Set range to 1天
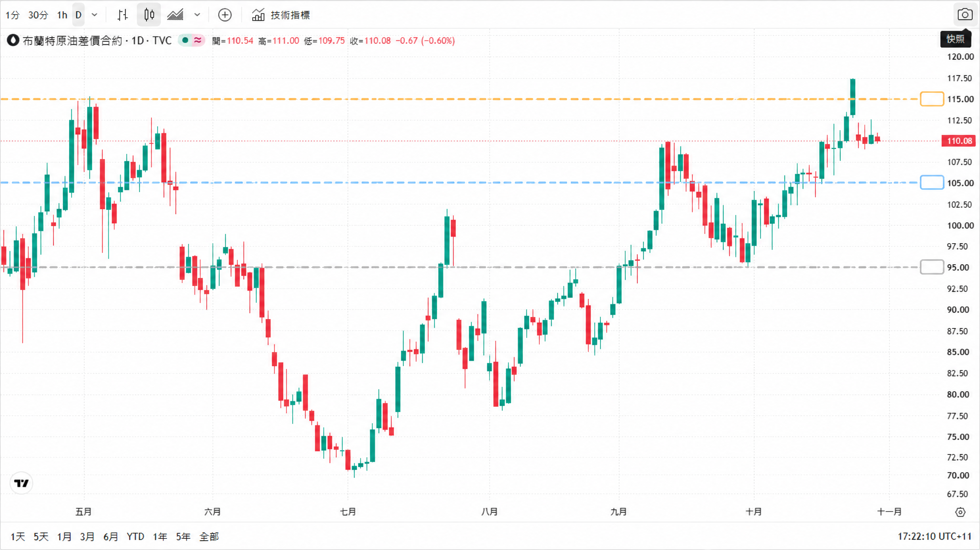Screen dimensions: 980x550 click(18, 537)
